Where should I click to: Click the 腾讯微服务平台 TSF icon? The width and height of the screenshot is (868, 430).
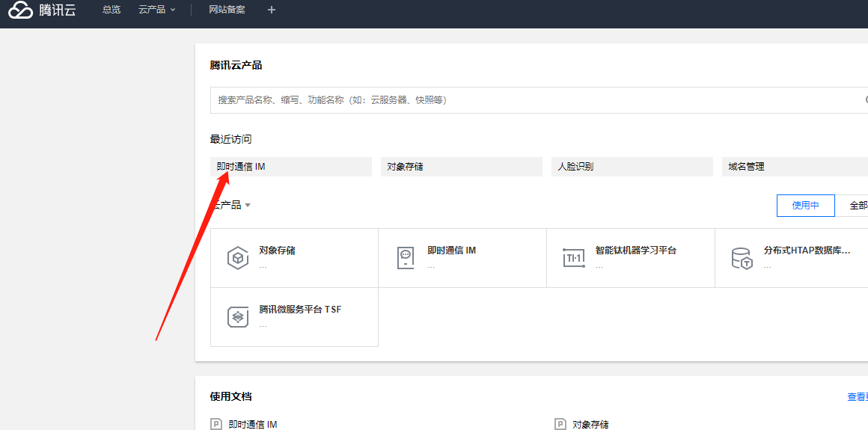pyautogui.click(x=237, y=317)
